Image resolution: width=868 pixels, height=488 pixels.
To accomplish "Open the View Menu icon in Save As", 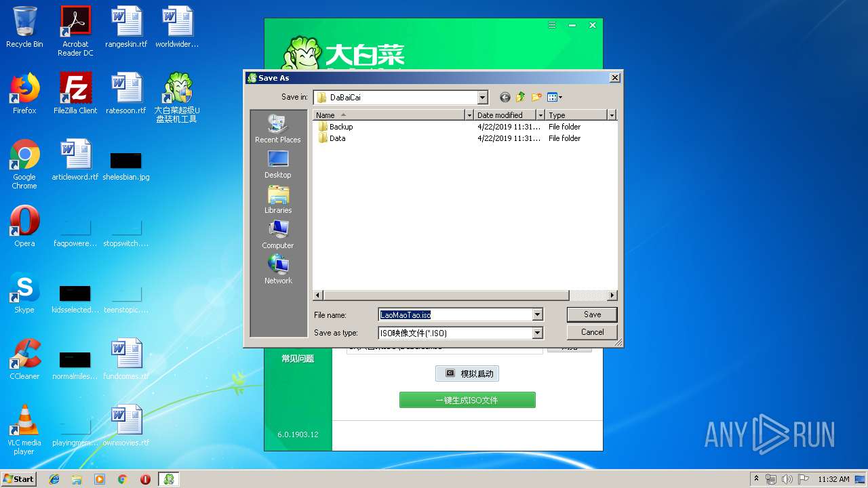I will 555,98.
